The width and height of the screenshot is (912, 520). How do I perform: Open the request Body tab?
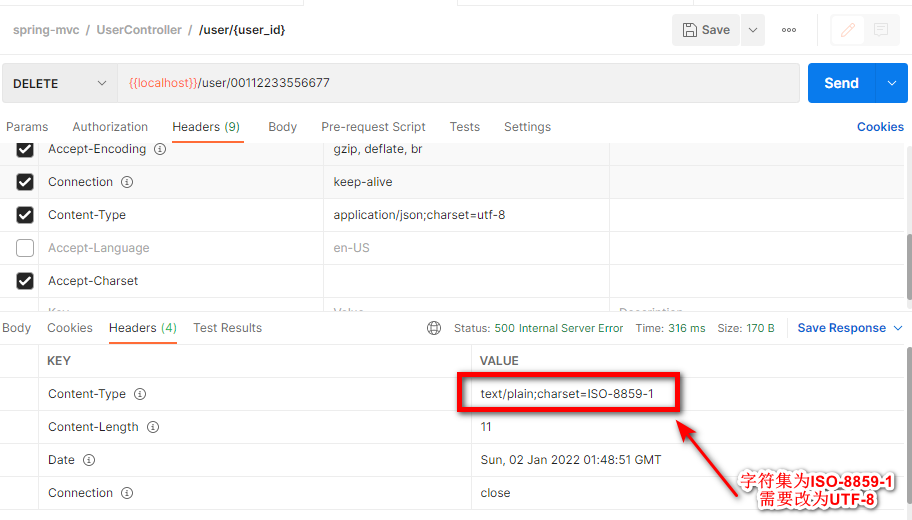[x=283, y=127]
